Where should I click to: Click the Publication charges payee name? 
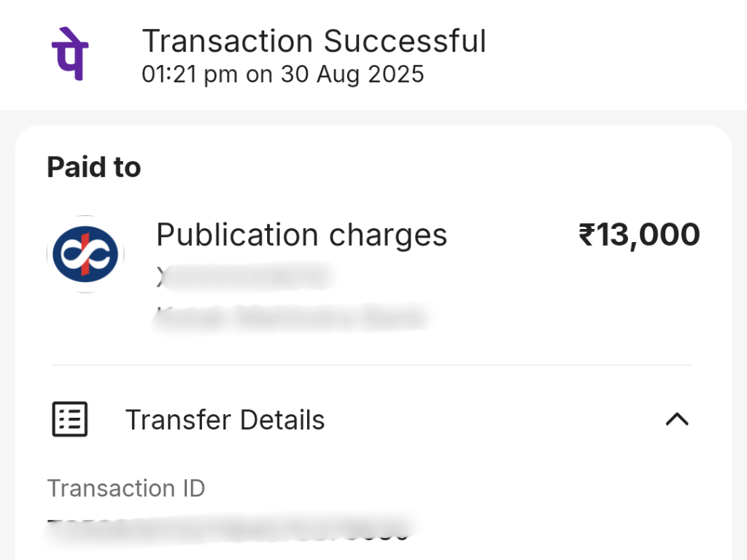301,235
